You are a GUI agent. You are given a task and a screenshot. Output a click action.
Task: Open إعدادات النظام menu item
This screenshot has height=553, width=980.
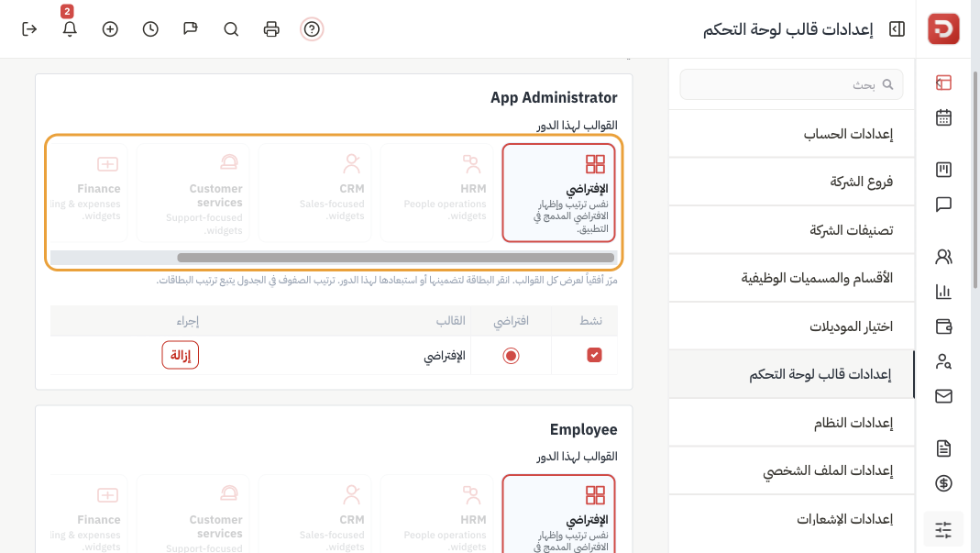[791, 422]
